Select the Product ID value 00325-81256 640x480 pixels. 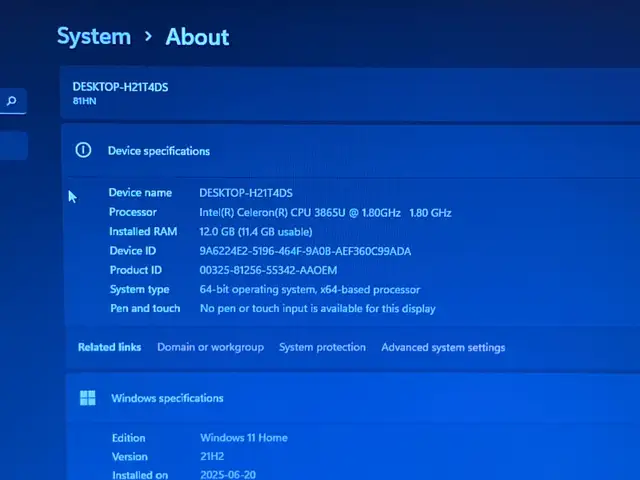pos(268,270)
